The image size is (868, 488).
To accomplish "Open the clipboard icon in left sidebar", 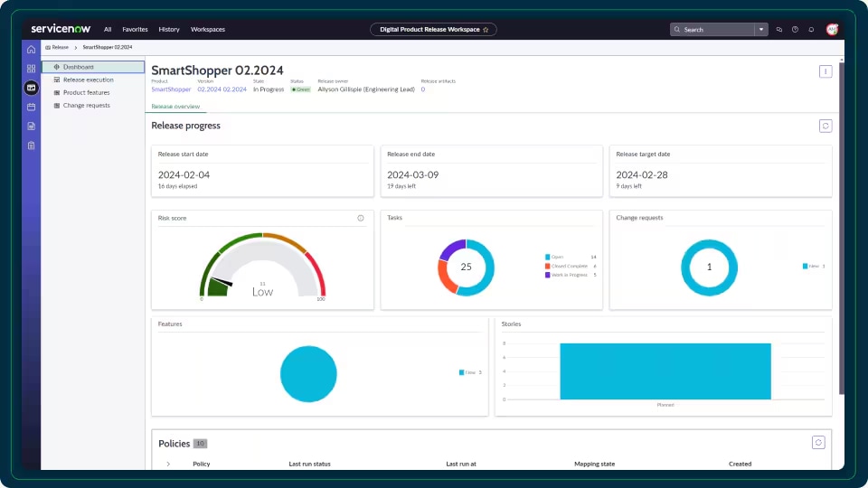I will pos(32,145).
